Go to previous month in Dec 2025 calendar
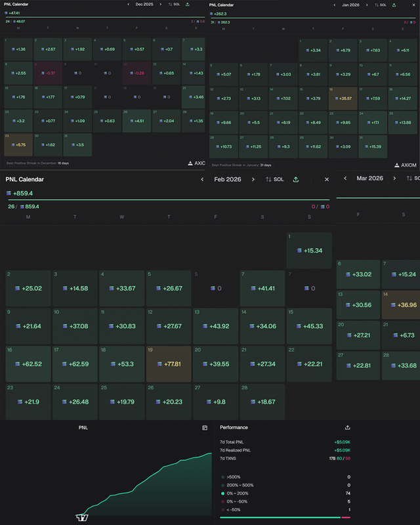420x525 pixels. click(x=128, y=5)
